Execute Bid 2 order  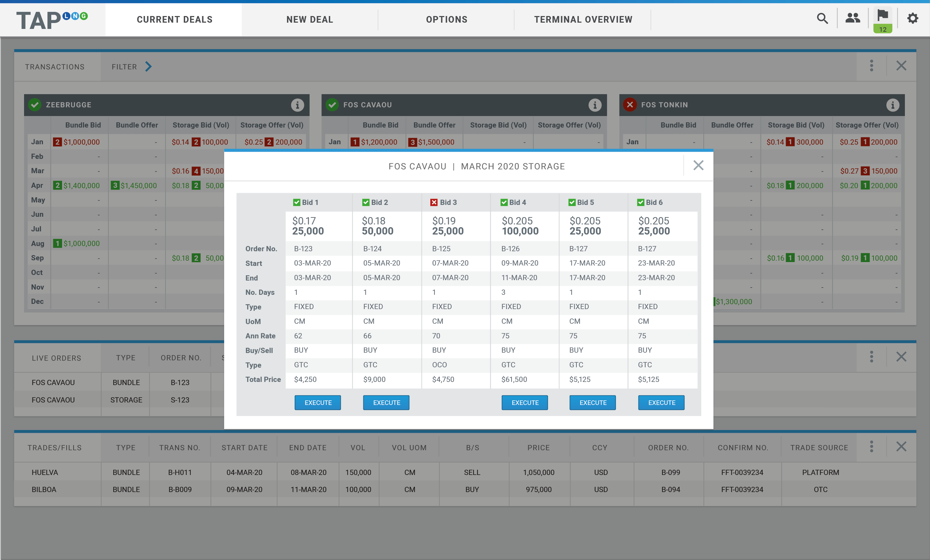point(386,402)
